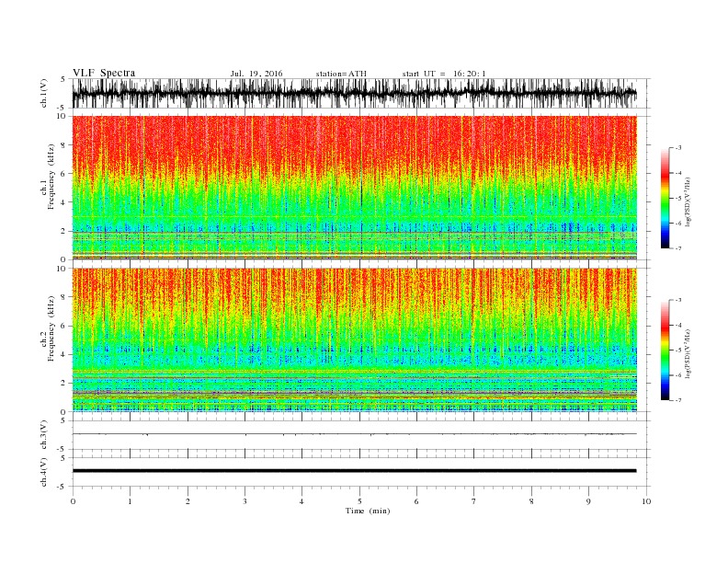Click the 'ch.1(V)' waveform axis label

pyautogui.click(x=44, y=94)
